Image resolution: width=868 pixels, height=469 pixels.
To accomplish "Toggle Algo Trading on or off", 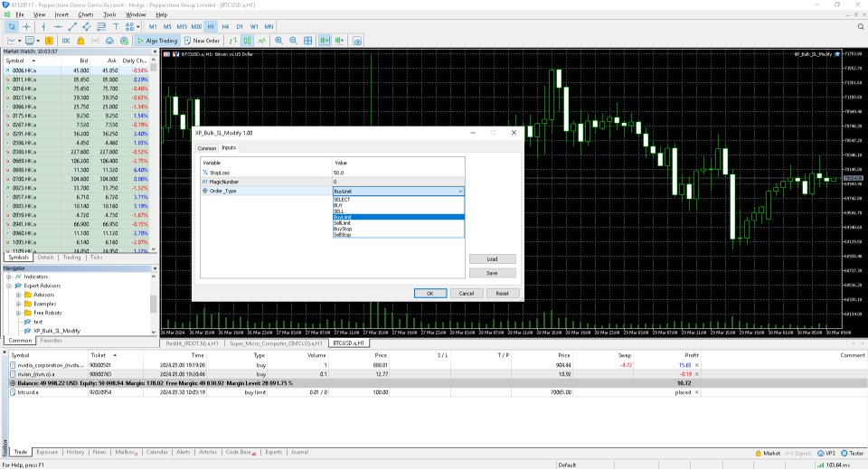I will coord(157,41).
